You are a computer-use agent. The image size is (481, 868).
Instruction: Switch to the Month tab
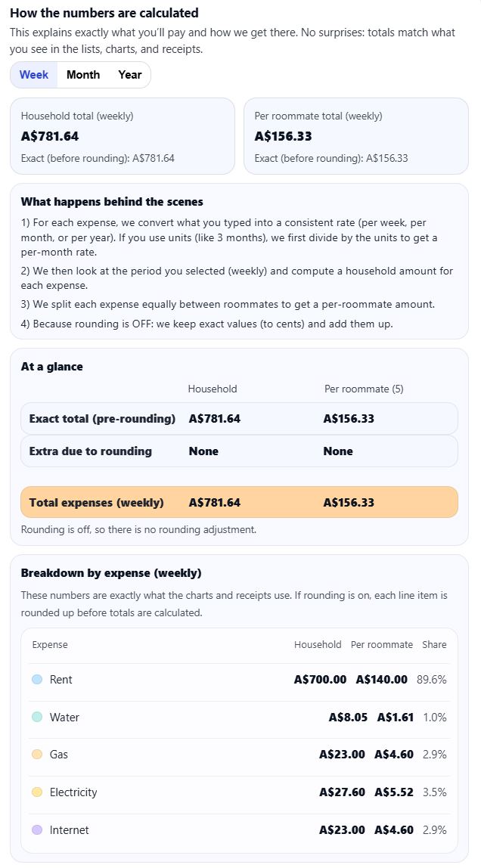pos(83,75)
